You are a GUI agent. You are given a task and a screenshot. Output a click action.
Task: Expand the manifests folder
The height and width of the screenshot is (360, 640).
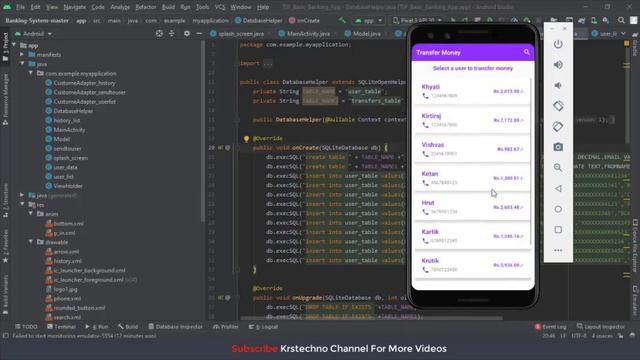[22, 54]
